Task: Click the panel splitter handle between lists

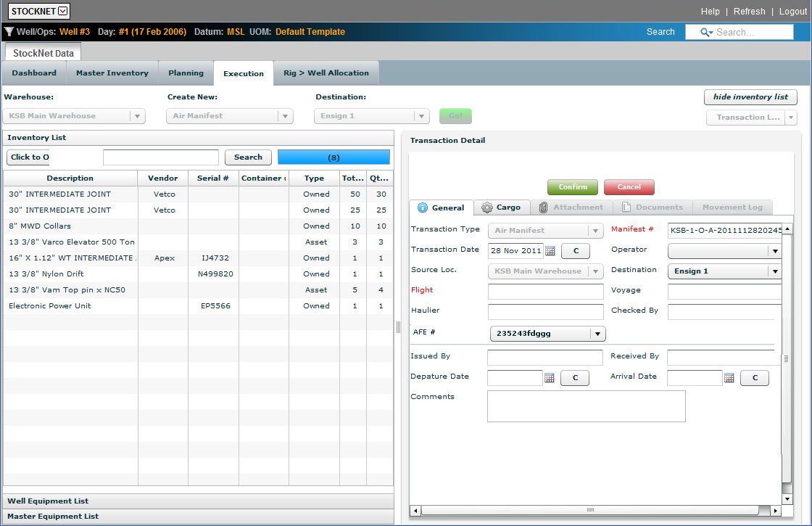Action: 398,327
